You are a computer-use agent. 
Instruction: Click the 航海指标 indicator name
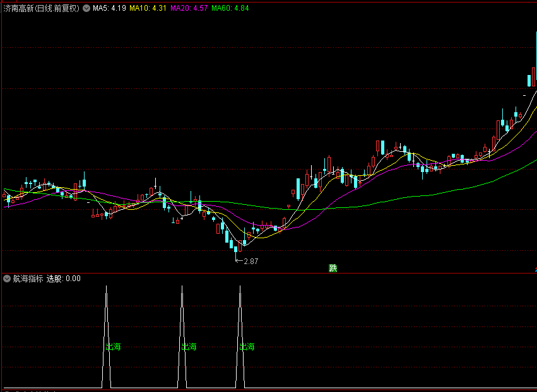(x=28, y=279)
